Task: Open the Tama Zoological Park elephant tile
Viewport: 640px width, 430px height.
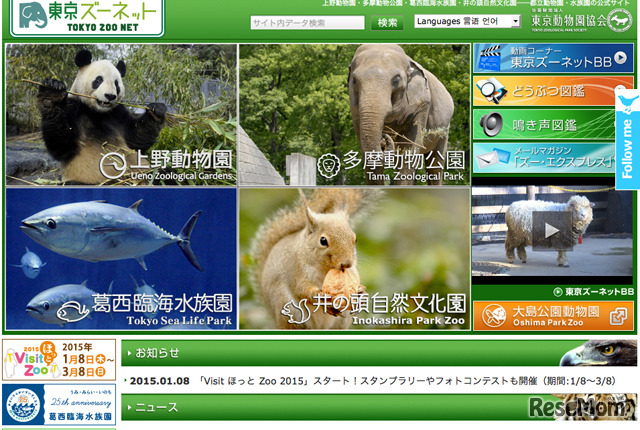Action: pos(354,115)
